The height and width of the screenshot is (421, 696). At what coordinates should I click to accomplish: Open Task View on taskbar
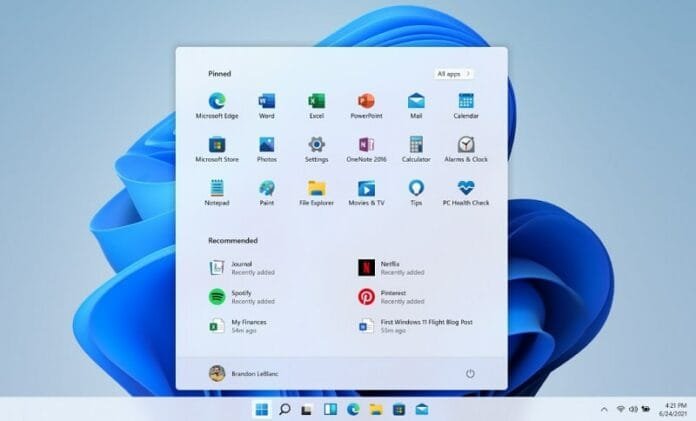click(307, 409)
